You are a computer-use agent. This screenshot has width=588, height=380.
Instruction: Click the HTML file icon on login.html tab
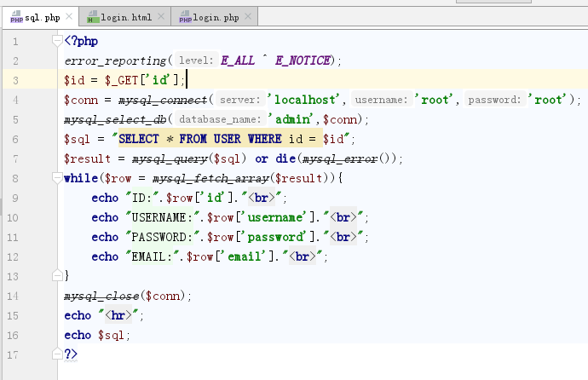tap(92, 17)
